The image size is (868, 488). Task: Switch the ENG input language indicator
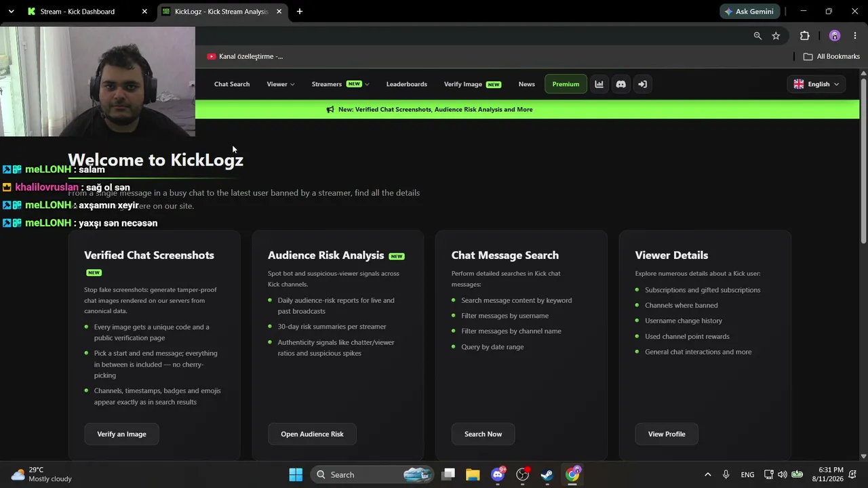click(747, 474)
